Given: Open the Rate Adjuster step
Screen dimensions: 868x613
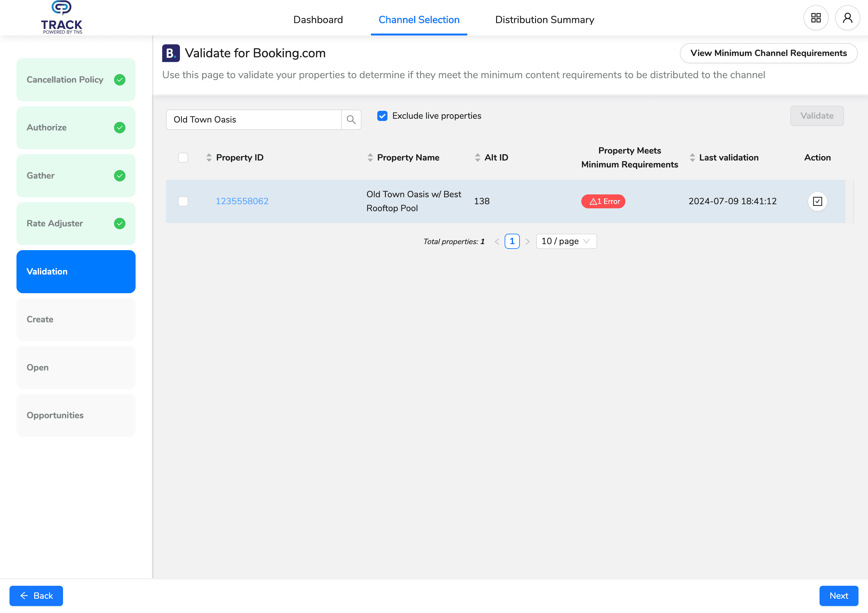Looking at the screenshot, I should [x=76, y=224].
